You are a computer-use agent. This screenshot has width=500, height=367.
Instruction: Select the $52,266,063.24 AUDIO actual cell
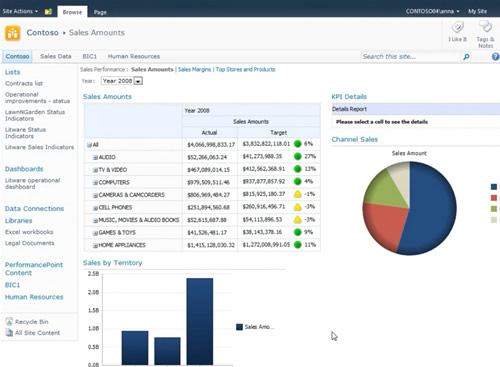[210, 157]
